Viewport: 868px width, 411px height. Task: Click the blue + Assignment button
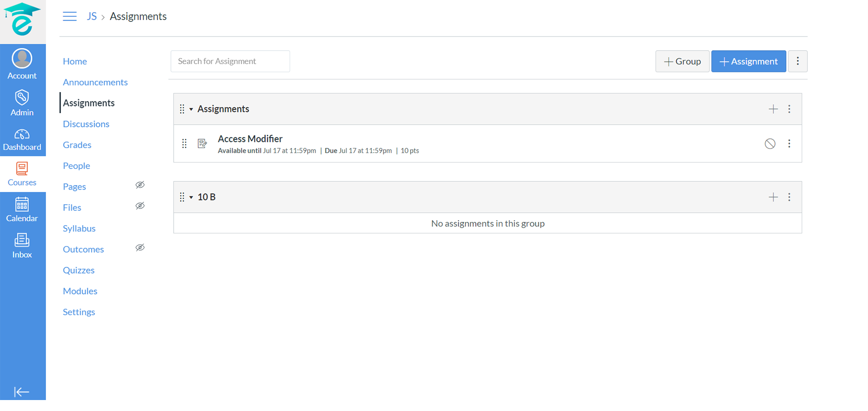[748, 61]
